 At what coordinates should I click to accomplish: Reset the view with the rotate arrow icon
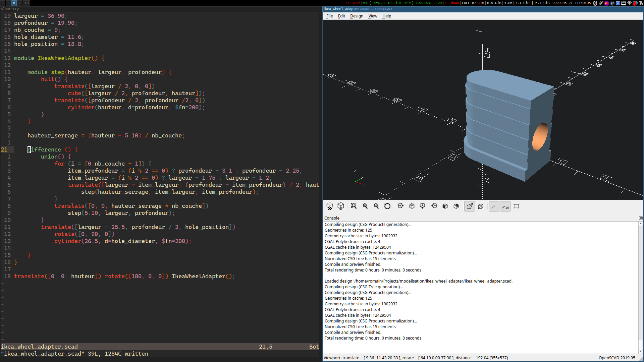pos(387,206)
